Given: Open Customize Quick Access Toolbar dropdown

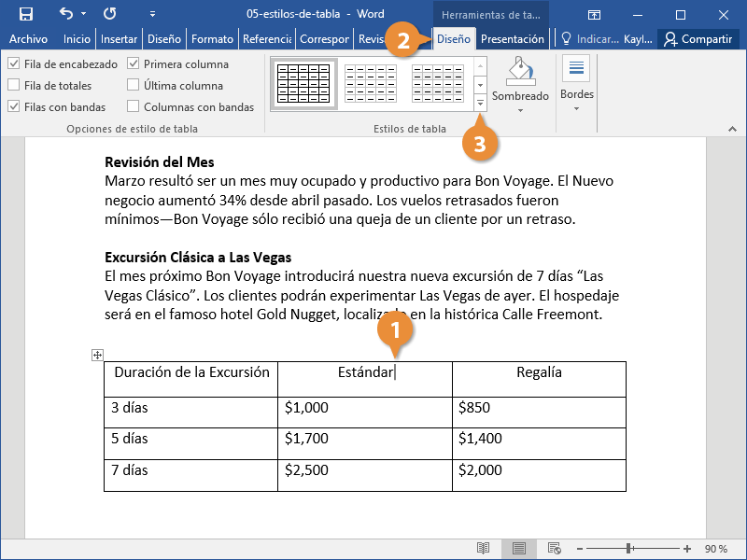Looking at the screenshot, I should pos(152,14).
